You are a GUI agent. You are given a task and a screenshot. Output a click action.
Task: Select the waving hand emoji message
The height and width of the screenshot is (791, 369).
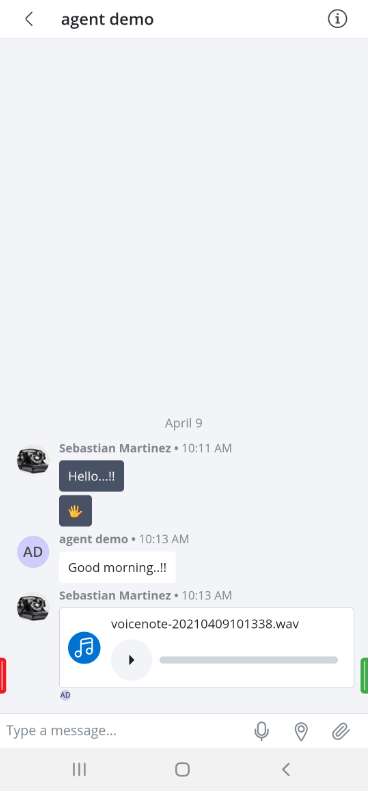click(x=75, y=511)
